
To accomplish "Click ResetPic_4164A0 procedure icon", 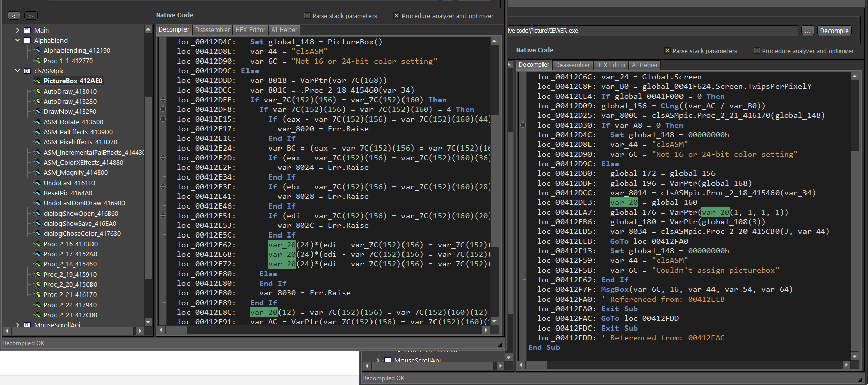I will pyautogui.click(x=37, y=193).
